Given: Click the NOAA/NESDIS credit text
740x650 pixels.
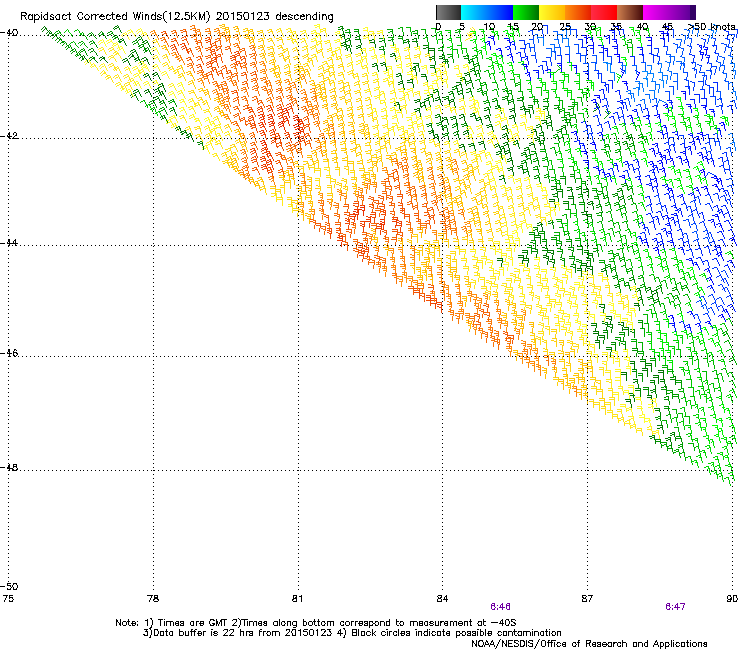Looking at the screenshot, I should [x=589, y=644].
